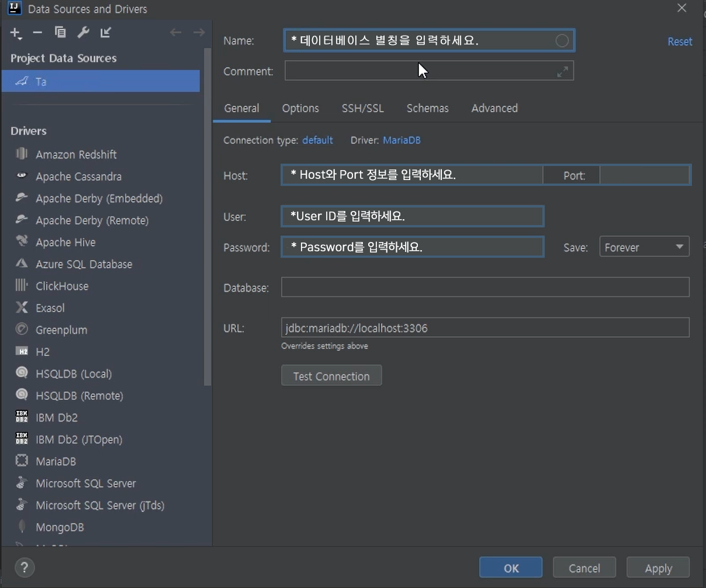The height and width of the screenshot is (588, 706).
Task: Expand the Comment field with arrows icon
Action: [562, 71]
